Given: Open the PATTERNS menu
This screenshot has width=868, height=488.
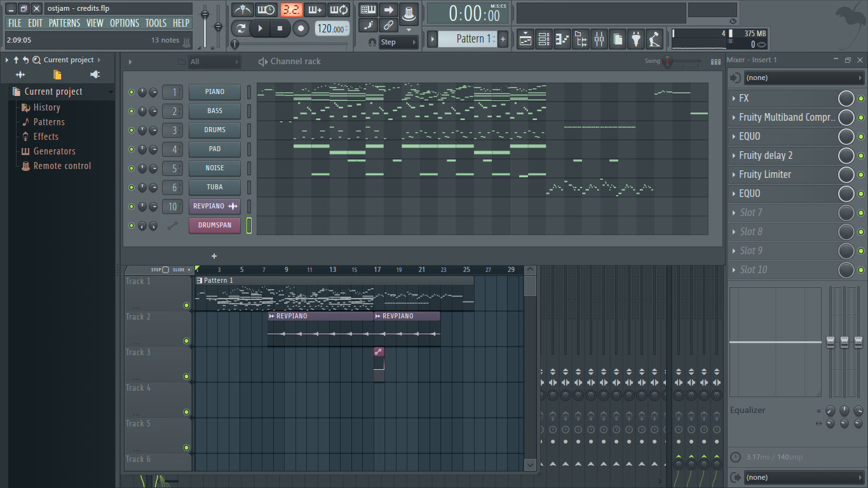Looking at the screenshot, I should click(64, 23).
